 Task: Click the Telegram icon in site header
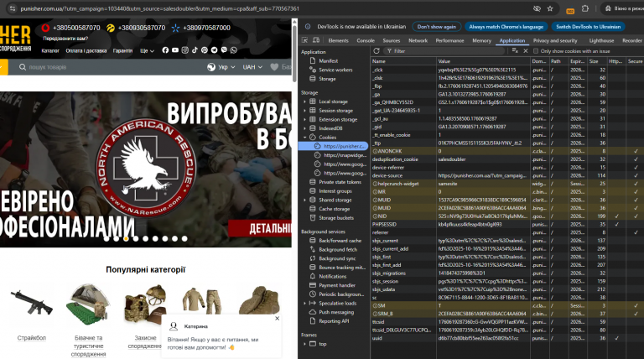click(x=213, y=49)
